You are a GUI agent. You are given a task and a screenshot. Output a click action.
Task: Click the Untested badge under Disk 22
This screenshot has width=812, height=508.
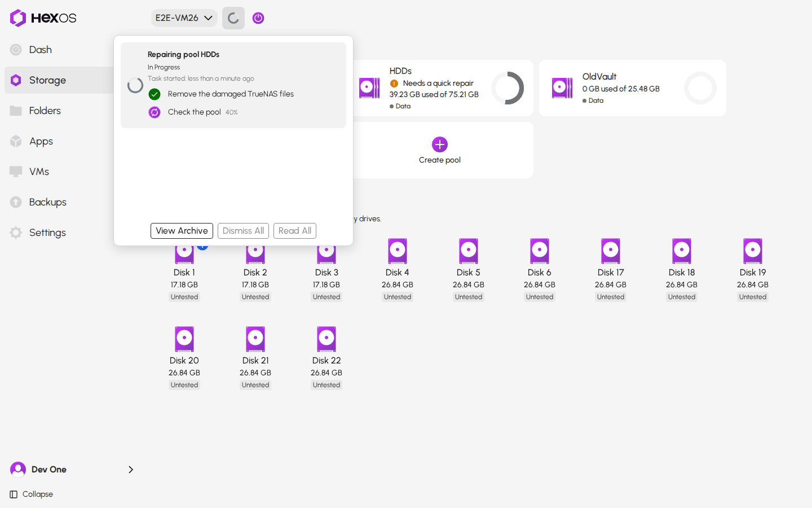(x=326, y=385)
